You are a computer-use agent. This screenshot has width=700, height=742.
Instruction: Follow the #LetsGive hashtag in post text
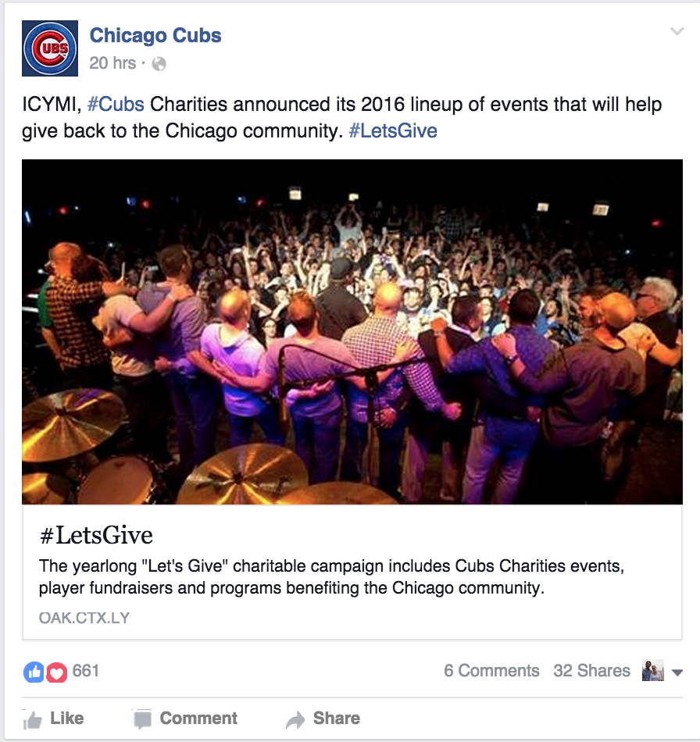[393, 131]
